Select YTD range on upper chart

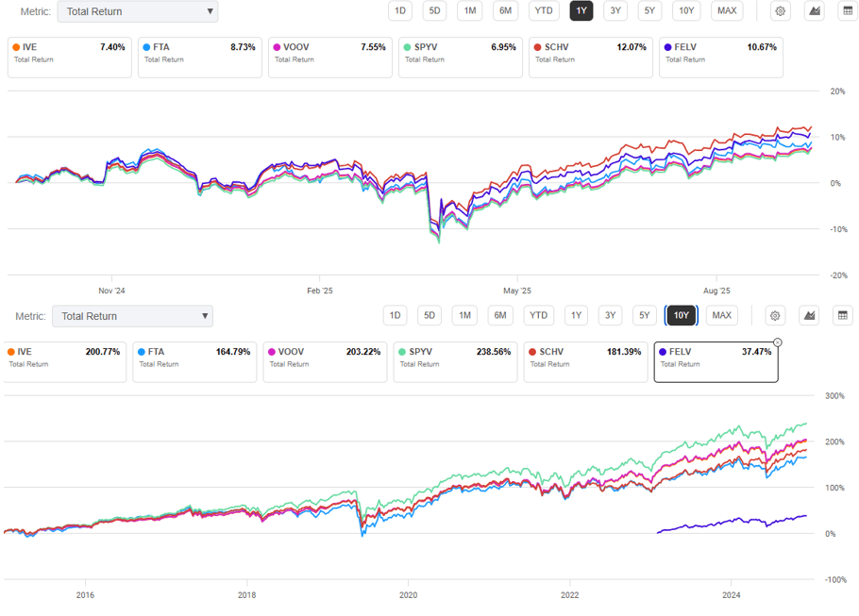click(543, 11)
